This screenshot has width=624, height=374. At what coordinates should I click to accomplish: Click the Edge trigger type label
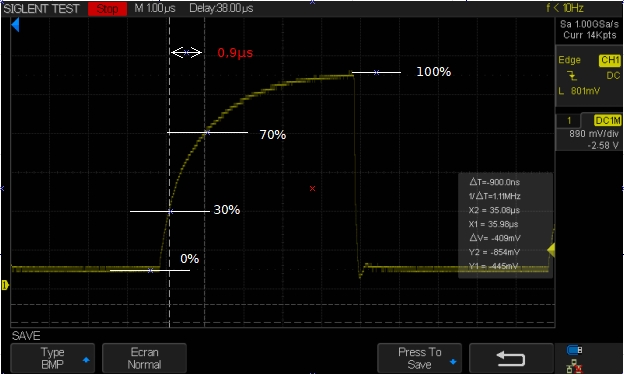coord(569,60)
